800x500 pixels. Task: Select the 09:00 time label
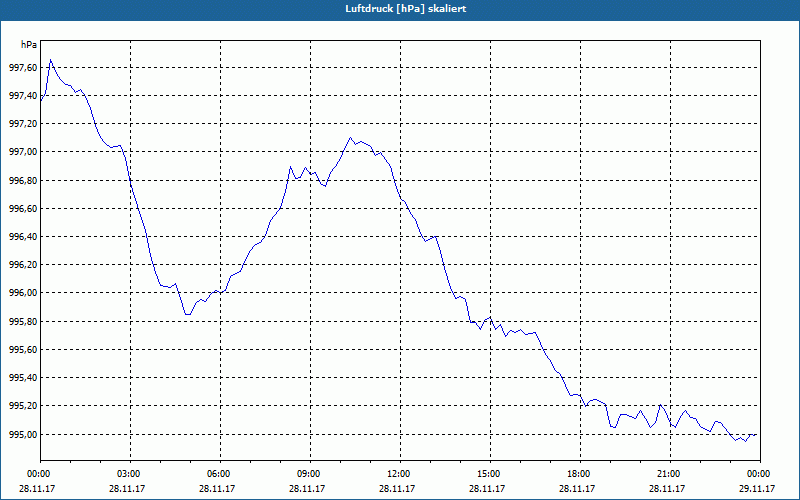click(x=307, y=473)
